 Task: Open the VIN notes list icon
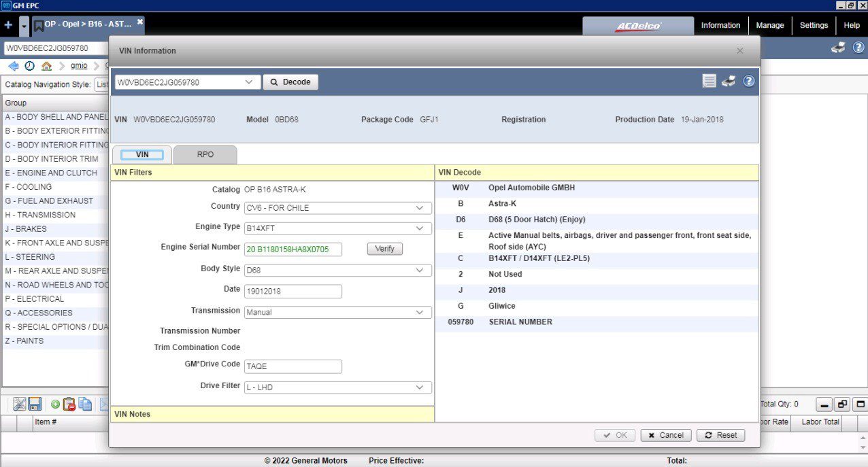pyautogui.click(x=709, y=80)
